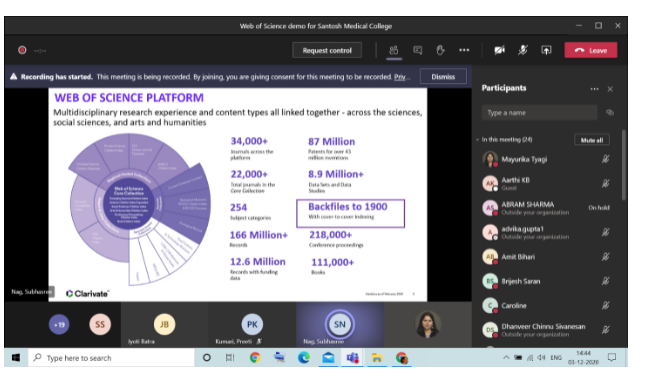650x378 pixels.
Task: Click the share content tray icon
Action: tap(546, 50)
